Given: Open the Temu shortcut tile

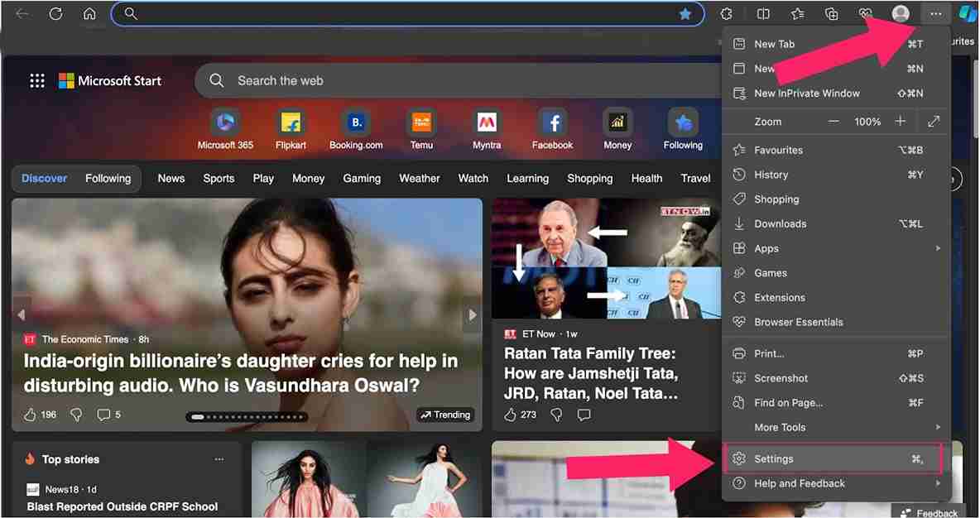Looking at the screenshot, I should pyautogui.click(x=422, y=129).
